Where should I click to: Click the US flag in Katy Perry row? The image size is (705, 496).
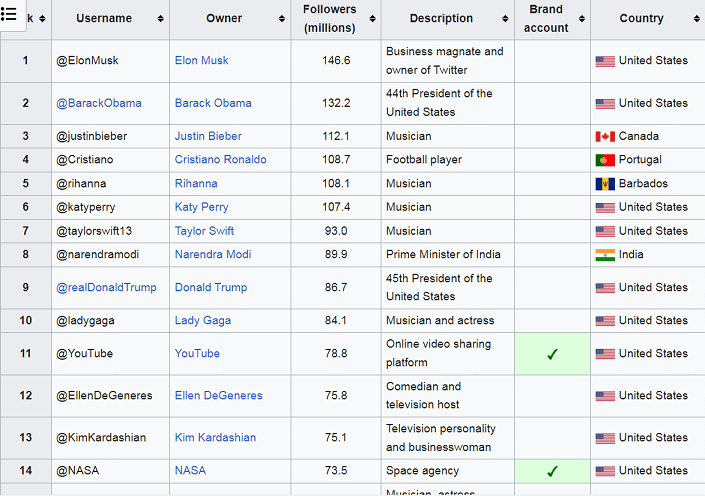pyautogui.click(x=605, y=208)
